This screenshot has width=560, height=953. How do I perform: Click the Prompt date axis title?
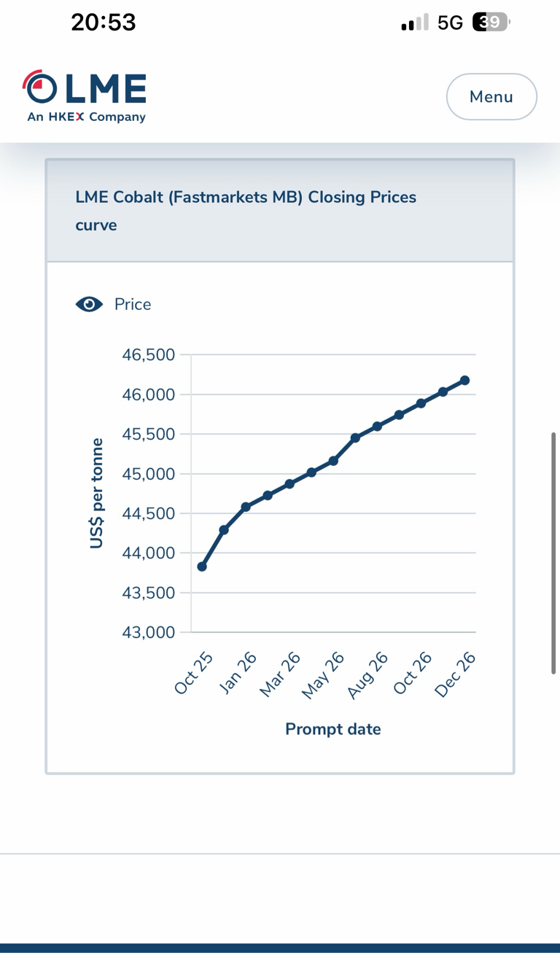(x=332, y=729)
